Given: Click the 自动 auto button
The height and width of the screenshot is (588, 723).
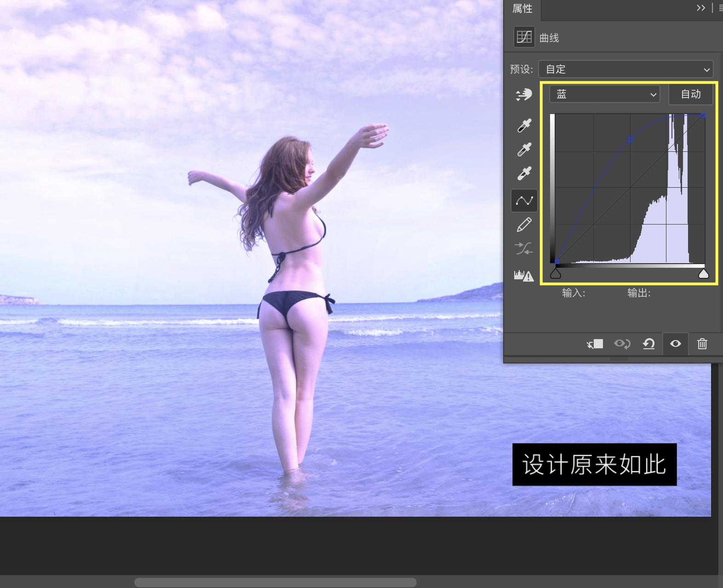Looking at the screenshot, I should coord(690,94).
